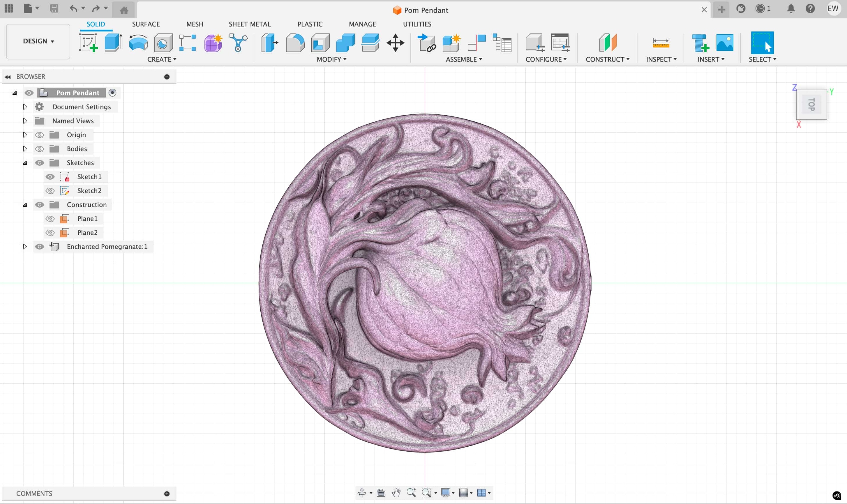Hide Sketch1 using its eye icon
This screenshot has height=504, width=847.
point(50,177)
